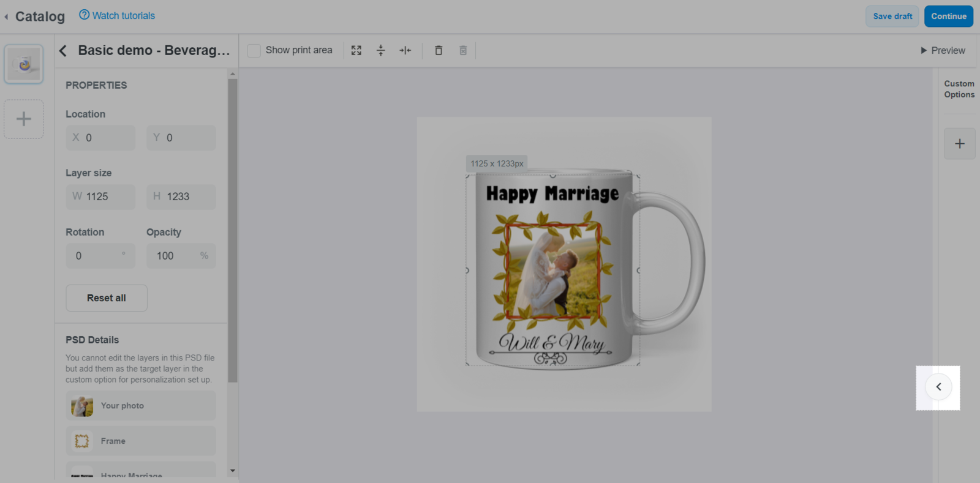The width and height of the screenshot is (980, 483).
Task: Expand Custom Options panel chevron
Action: [938, 387]
